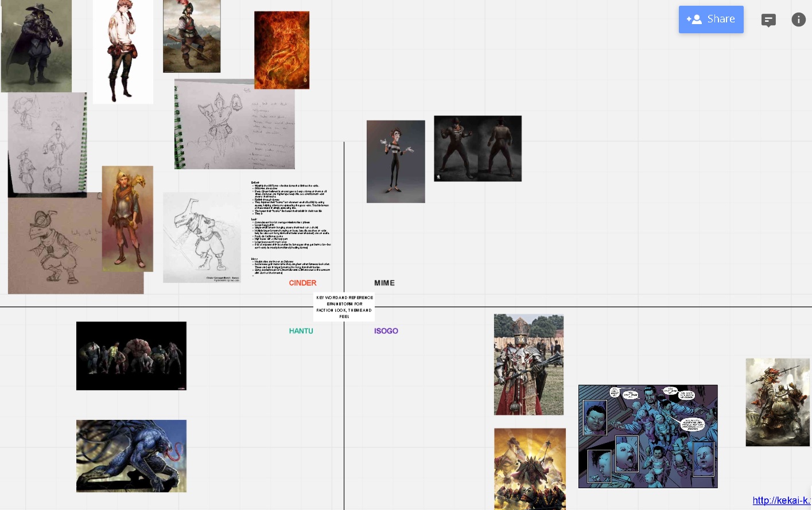
Task: Select the flaming fire creature image
Action: click(x=282, y=50)
